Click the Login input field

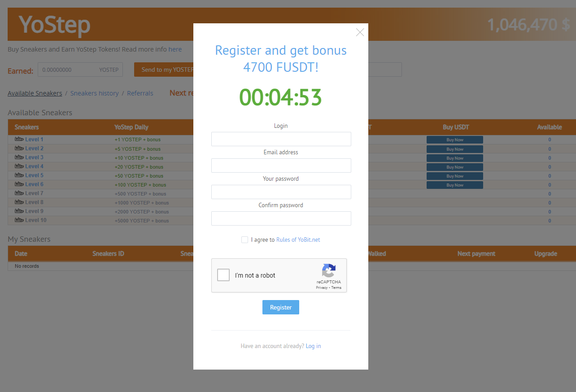[x=281, y=139]
